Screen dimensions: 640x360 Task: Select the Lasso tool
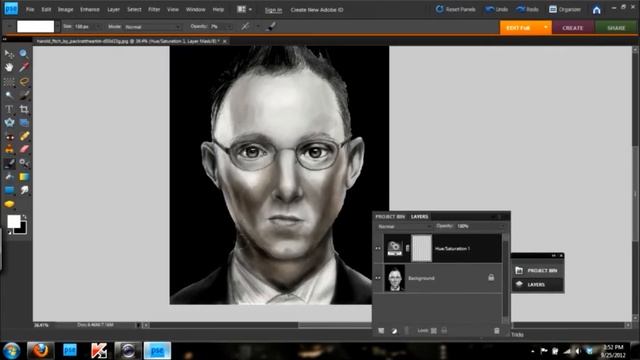[x=24, y=81]
